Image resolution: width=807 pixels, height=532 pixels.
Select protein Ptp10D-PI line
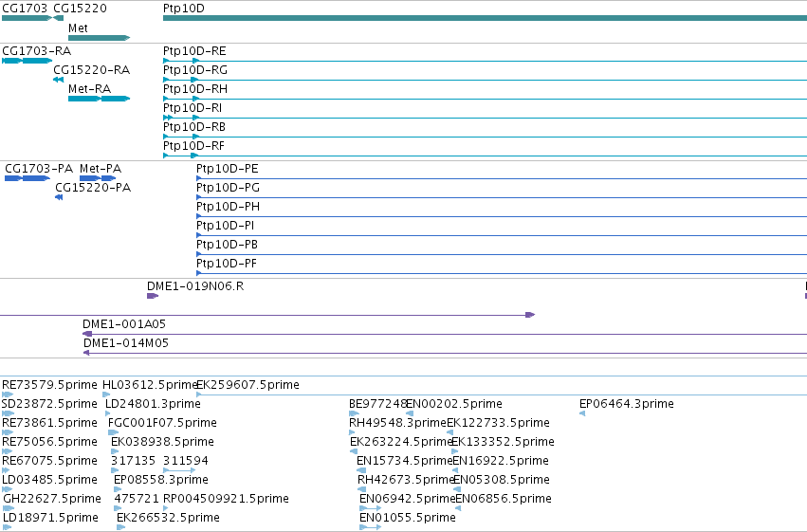click(x=502, y=235)
